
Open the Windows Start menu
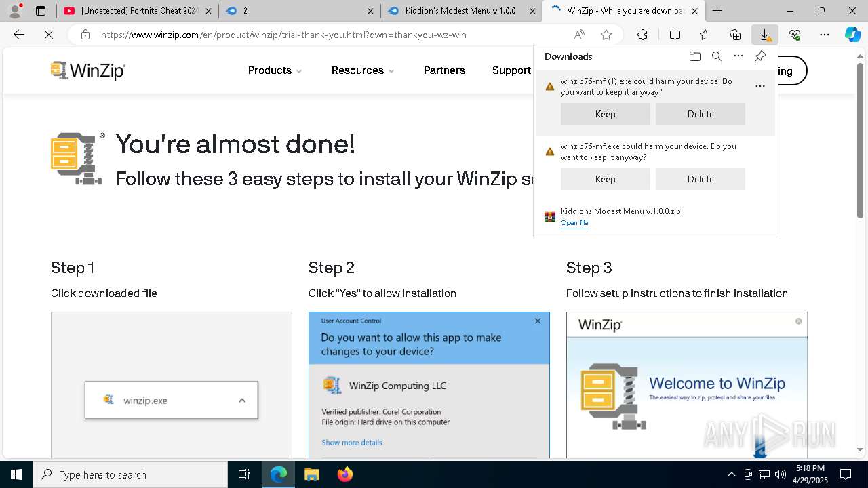click(x=16, y=474)
